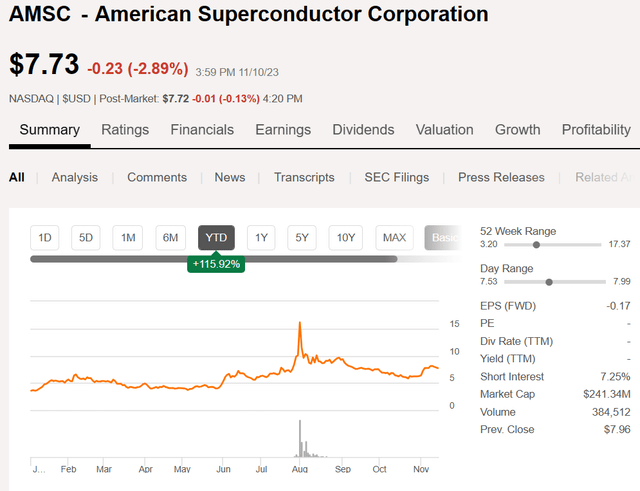Choose the 1M chart period
The image size is (640, 491).
tap(128, 238)
